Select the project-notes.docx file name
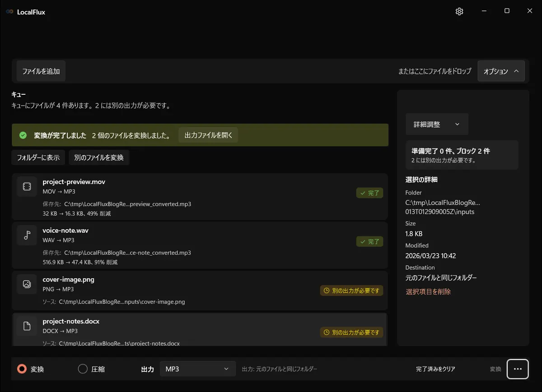The image size is (542, 392). click(x=71, y=322)
